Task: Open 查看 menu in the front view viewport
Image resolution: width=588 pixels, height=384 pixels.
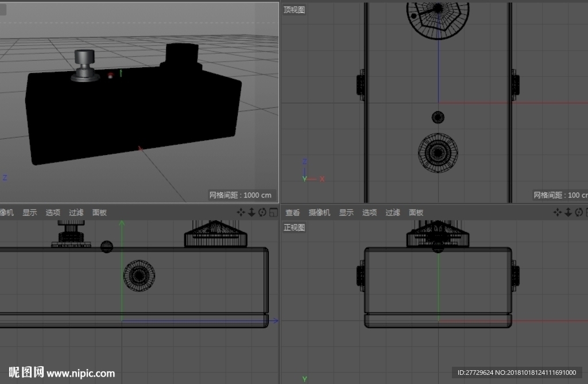Action: [292, 212]
